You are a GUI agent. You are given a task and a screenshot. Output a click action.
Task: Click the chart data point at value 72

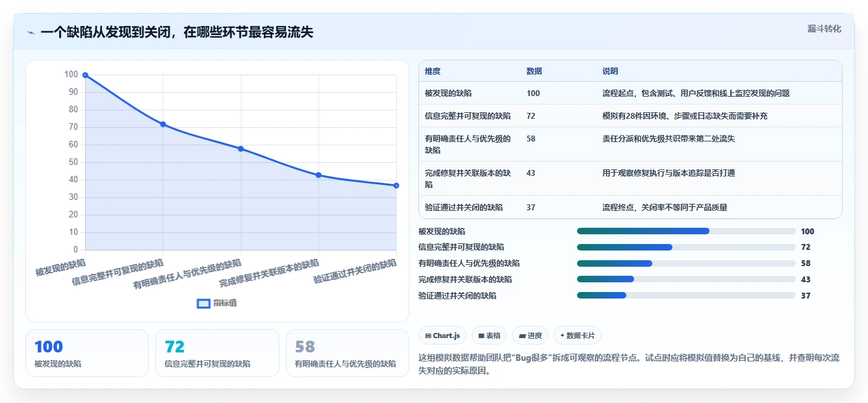click(x=163, y=124)
